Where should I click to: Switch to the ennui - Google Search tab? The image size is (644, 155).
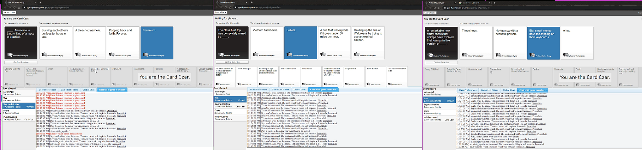[472, 3]
